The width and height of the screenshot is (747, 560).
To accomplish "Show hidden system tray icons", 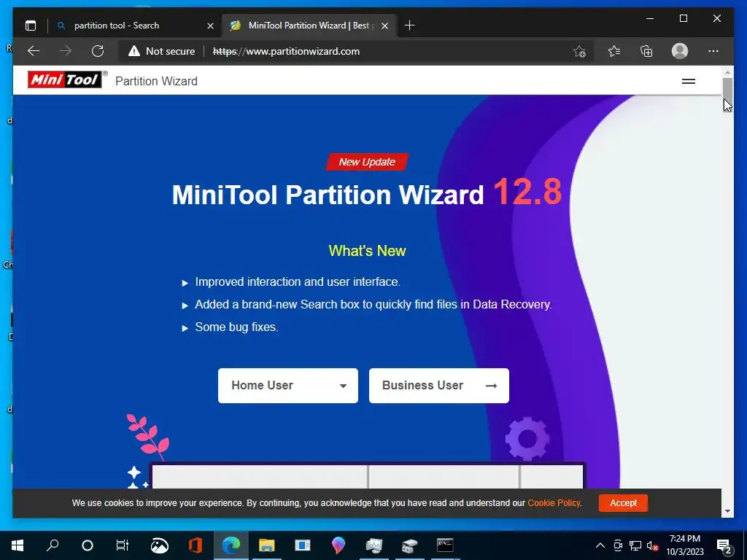I will pyautogui.click(x=600, y=545).
